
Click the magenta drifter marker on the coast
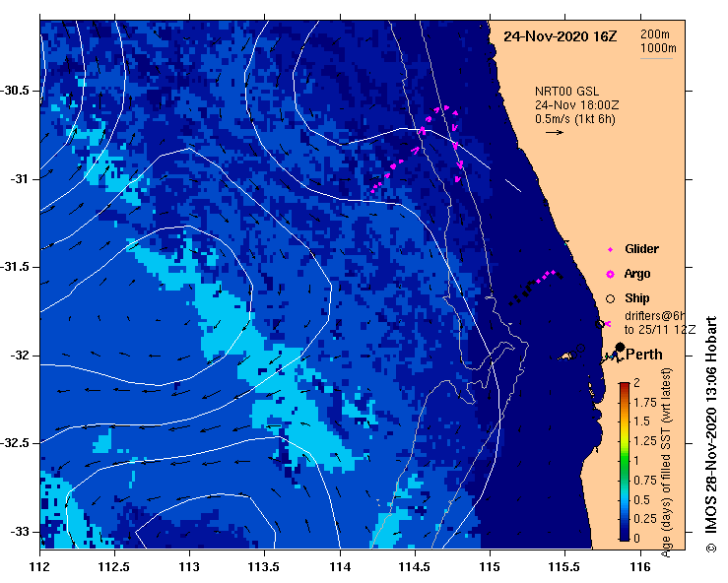point(608,324)
